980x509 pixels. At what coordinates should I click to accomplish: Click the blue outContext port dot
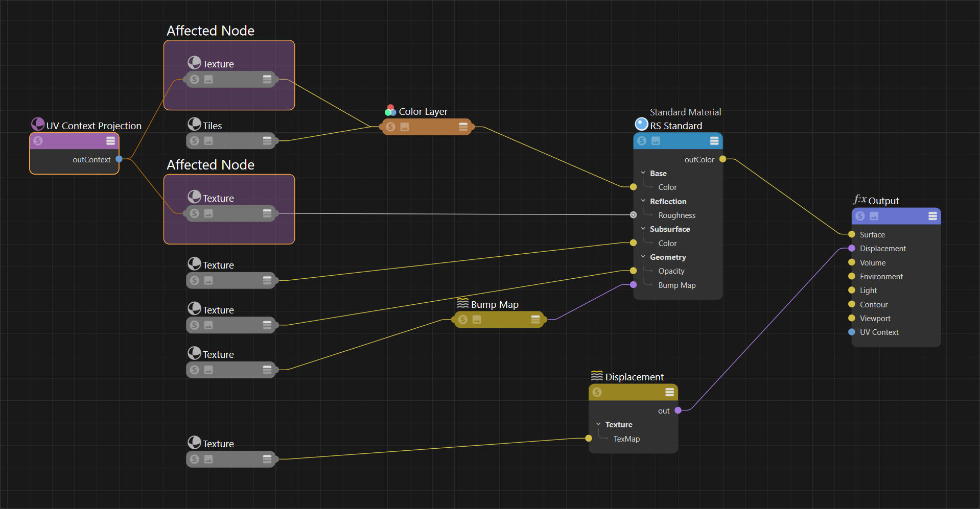[119, 159]
